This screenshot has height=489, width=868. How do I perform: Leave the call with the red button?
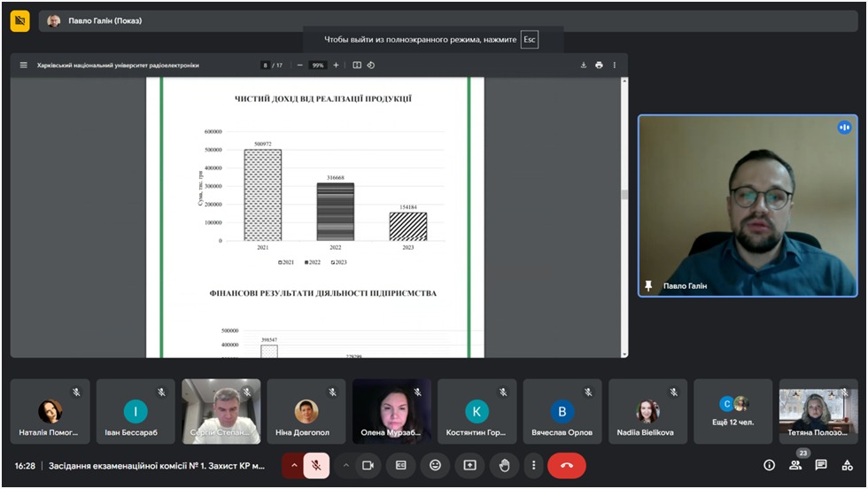567,465
